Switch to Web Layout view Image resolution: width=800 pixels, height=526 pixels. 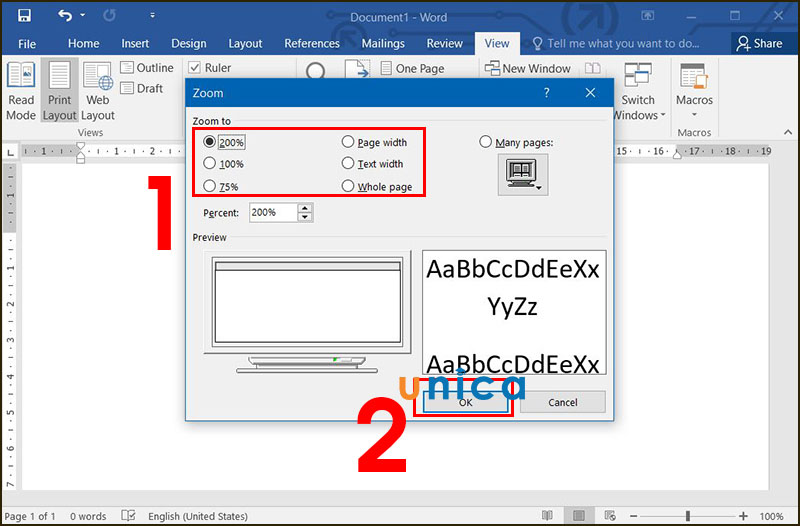(x=97, y=91)
